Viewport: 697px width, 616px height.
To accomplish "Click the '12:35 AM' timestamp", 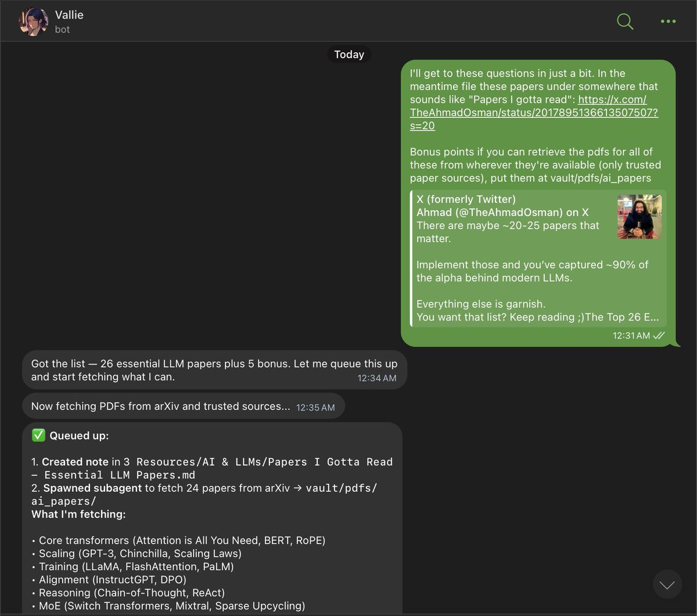I will click(315, 408).
